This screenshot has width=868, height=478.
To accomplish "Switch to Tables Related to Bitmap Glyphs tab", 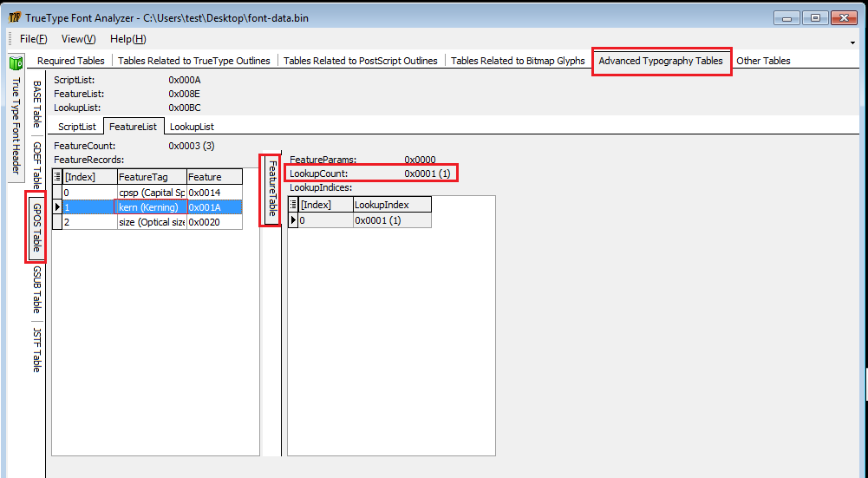I will point(518,61).
